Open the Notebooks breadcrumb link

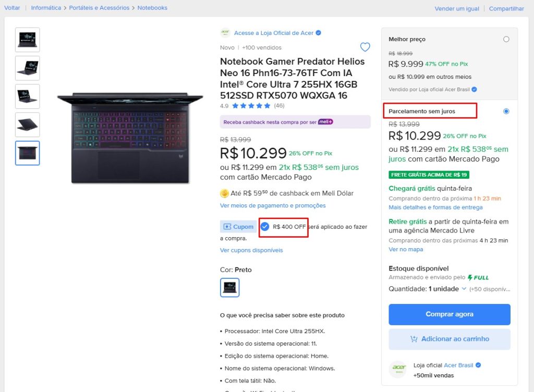click(x=152, y=8)
